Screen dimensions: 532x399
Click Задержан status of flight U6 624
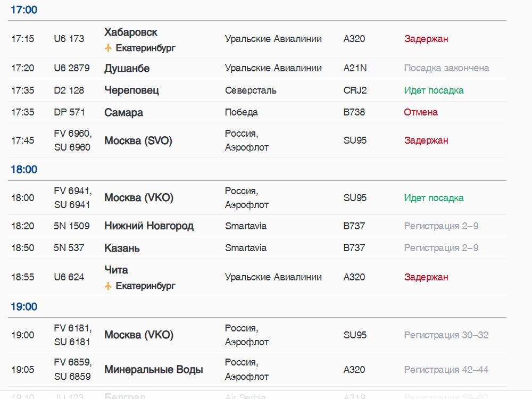[x=426, y=277]
